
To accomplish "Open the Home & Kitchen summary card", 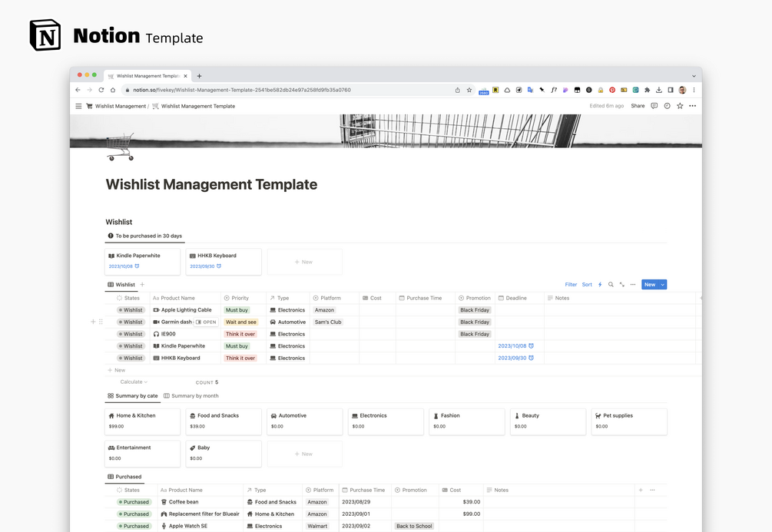I will coord(142,421).
